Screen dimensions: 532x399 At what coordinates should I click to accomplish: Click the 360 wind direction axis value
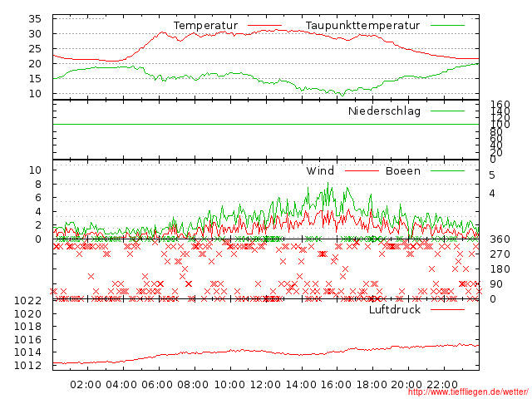500,239
